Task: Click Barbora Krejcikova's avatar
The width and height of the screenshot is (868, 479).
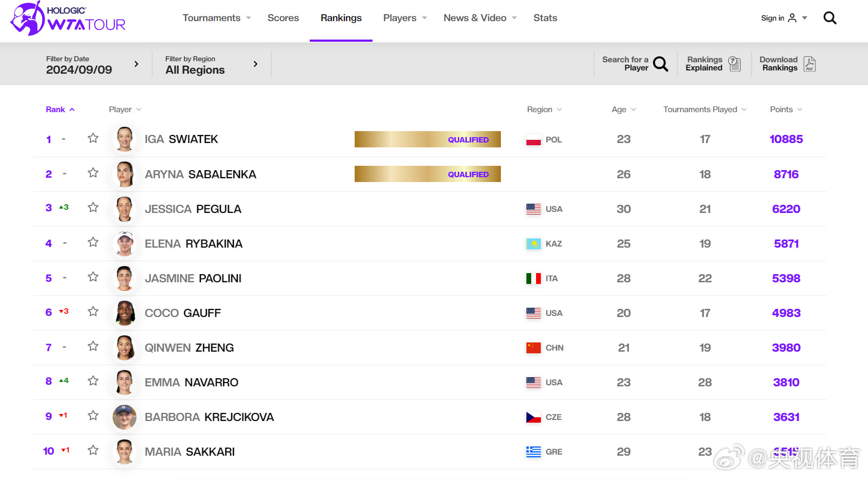Action: coord(125,417)
